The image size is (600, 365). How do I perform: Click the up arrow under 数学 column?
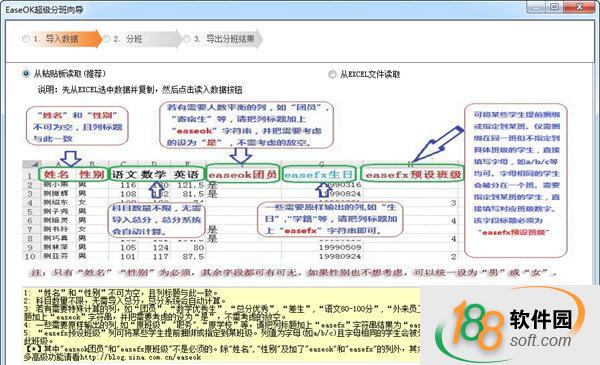[156, 190]
